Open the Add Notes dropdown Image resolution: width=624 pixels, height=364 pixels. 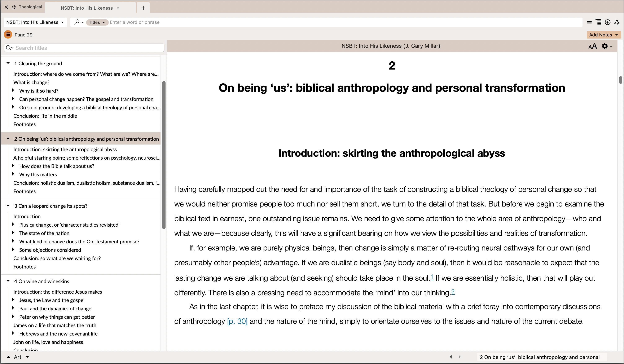click(617, 35)
